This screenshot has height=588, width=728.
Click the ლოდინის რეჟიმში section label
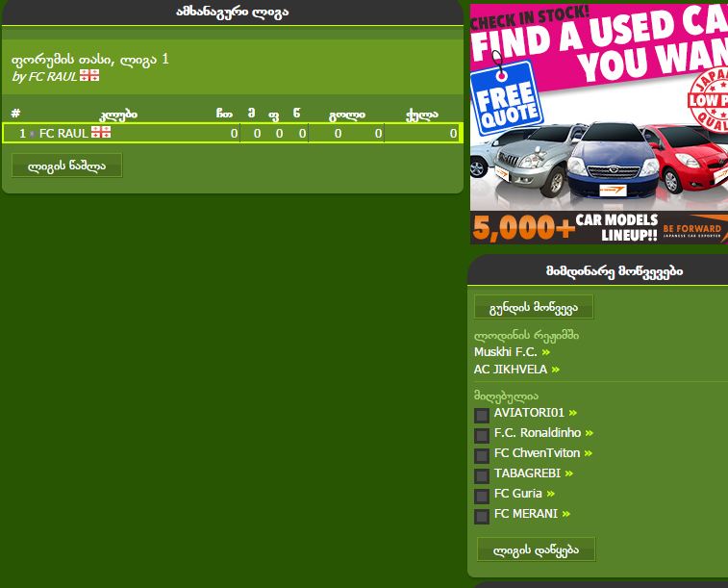(x=526, y=335)
